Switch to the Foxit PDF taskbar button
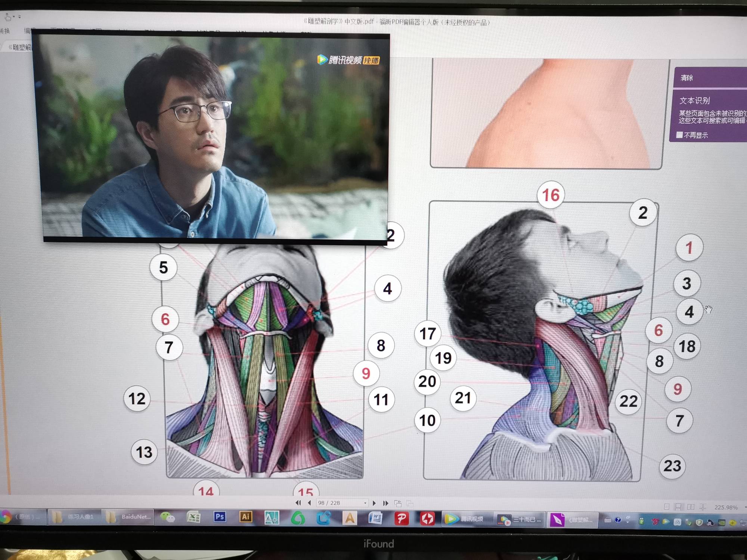The image size is (747, 560). pos(573,520)
